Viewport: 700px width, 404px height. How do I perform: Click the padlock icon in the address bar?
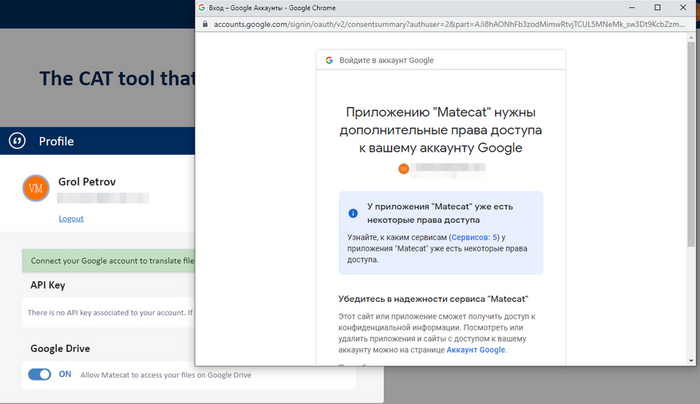click(205, 25)
